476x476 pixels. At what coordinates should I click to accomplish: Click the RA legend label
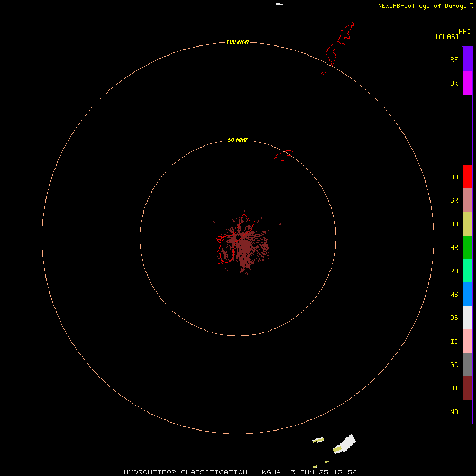coord(454,271)
